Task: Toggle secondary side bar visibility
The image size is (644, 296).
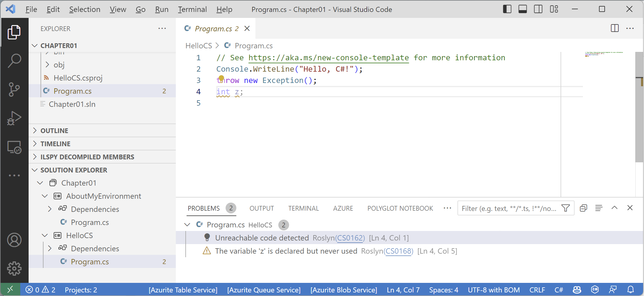Action: [x=538, y=9]
